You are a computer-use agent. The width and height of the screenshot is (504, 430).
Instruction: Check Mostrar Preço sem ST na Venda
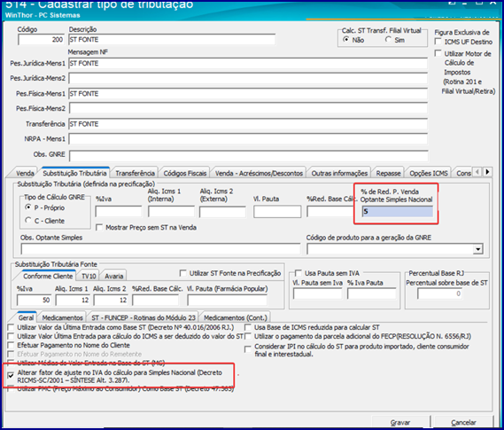pyautogui.click(x=99, y=227)
